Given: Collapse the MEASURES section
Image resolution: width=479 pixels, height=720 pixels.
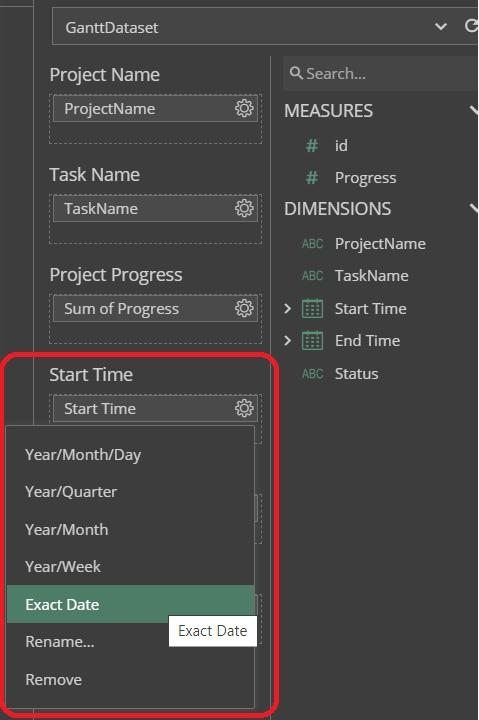Looking at the screenshot, I should [x=474, y=110].
